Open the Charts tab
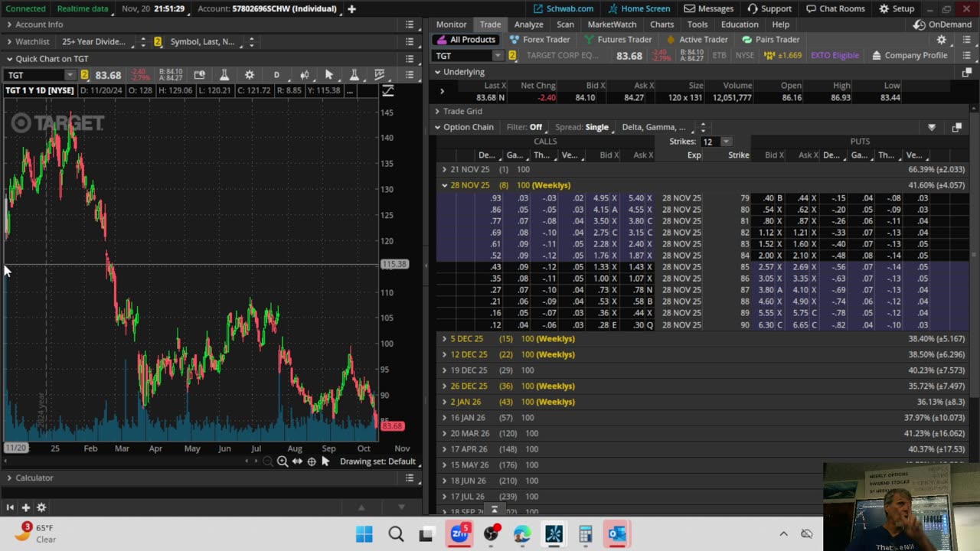This screenshot has height=551, width=980. click(661, 24)
